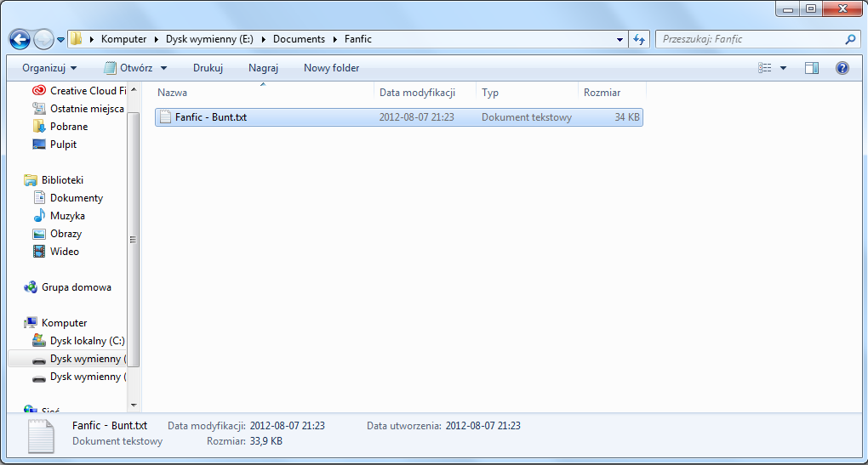
Task: Refresh the Fanfic folder view
Action: coord(639,39)
